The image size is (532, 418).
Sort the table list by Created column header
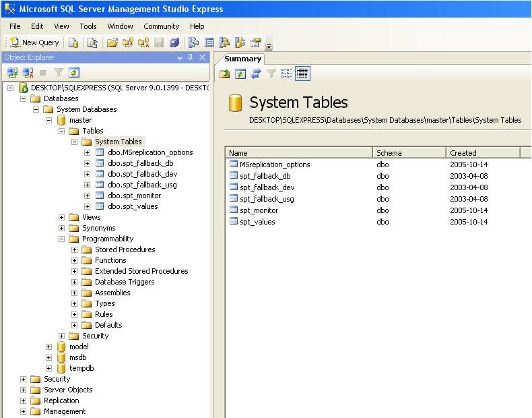(x=482, y=153)
